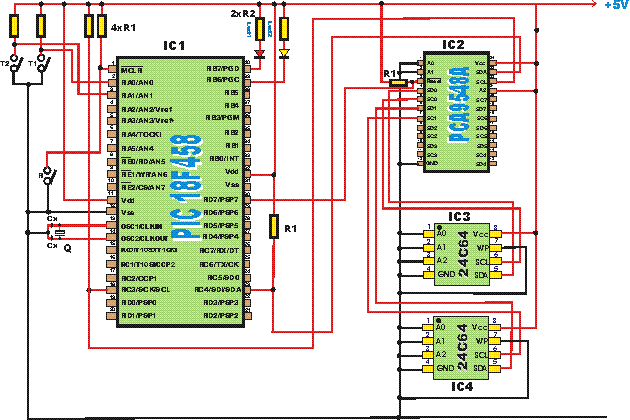Click the IC3 label
The height and width of the screenshot is (420, 630).
click(459, 217)
